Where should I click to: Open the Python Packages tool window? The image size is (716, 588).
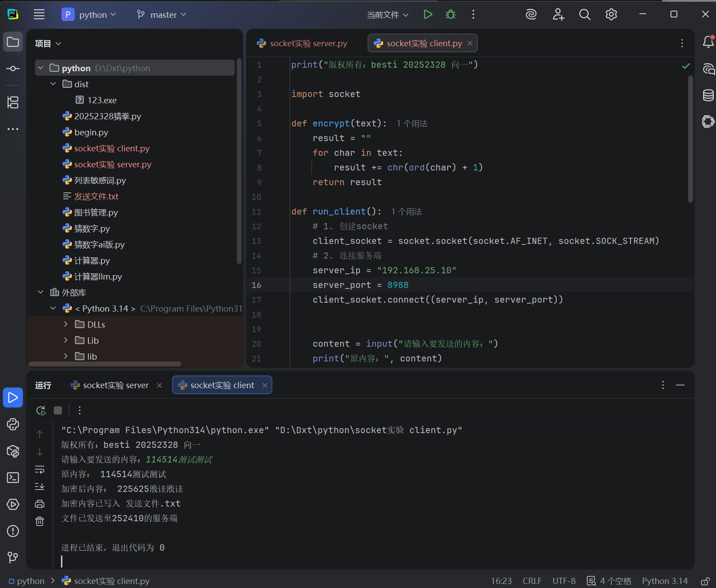pos(13,451)
